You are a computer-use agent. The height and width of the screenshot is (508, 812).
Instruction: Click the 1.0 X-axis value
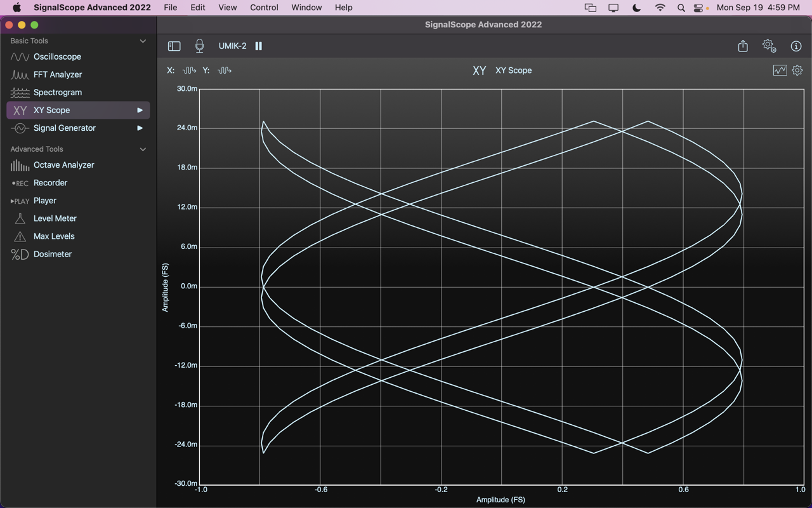[x=800, y=490]
